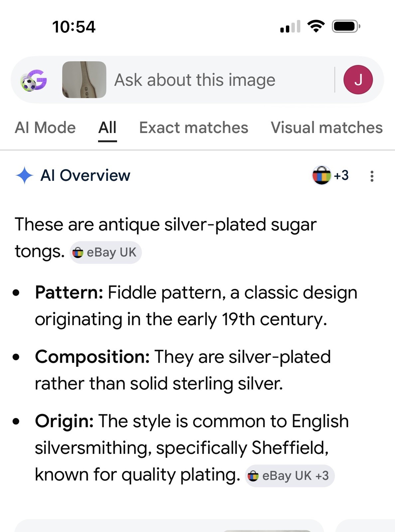
Task: Open the eBay UK +3 source chip
Action: click(290, 476)
